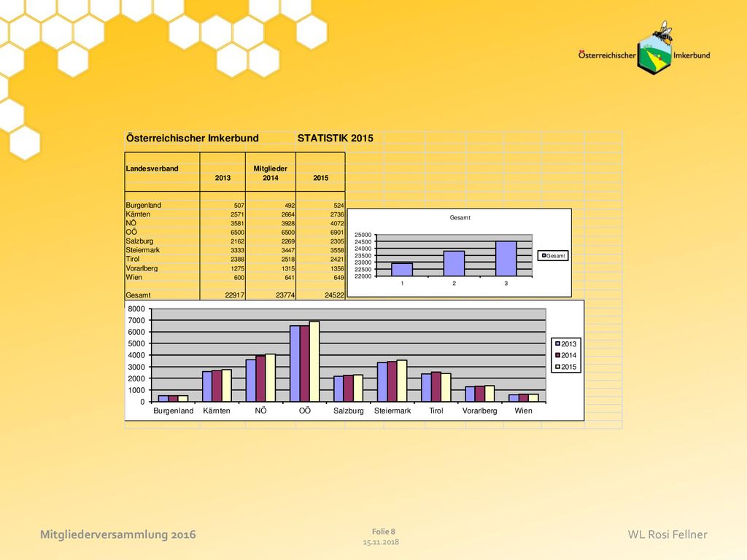Click the Gesamt total row label
The image size is (747, 560).
coord(138,295)
